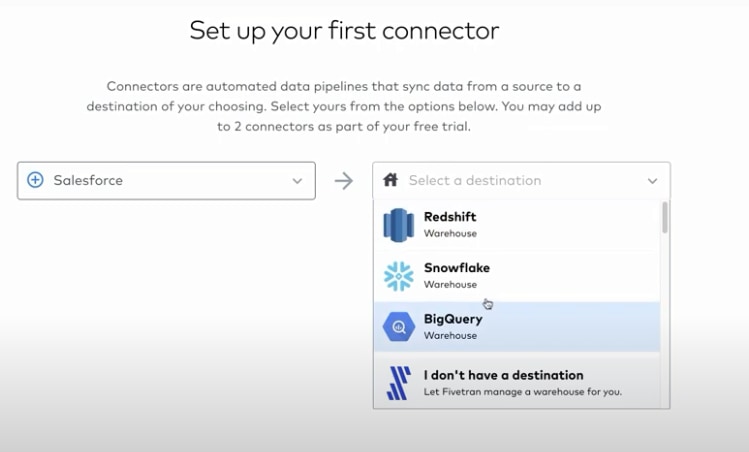The width and height of the screenshot is (749, 452).
Task: Expand the Salesforce dropdown chevron
Action: (297, 181)
